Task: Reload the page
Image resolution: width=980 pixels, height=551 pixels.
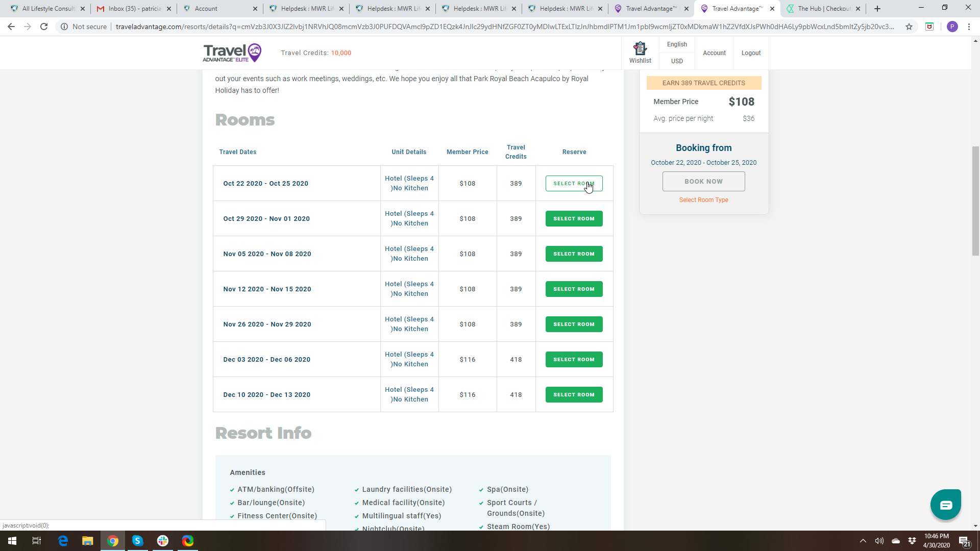Action: [44, 27]
